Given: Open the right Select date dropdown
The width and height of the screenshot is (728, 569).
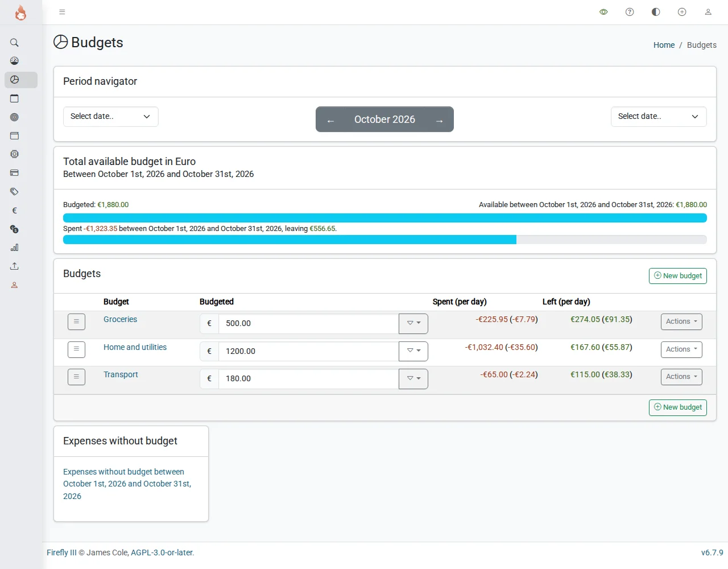Looking at the screenshot, I should click(659, 117).
